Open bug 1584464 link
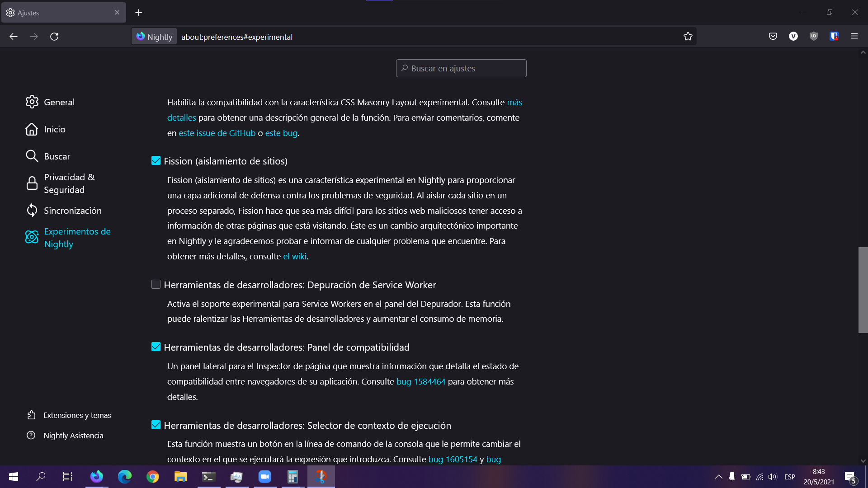Image resolution: width=868 pixels, height=488 pixels. pos(420,382)
